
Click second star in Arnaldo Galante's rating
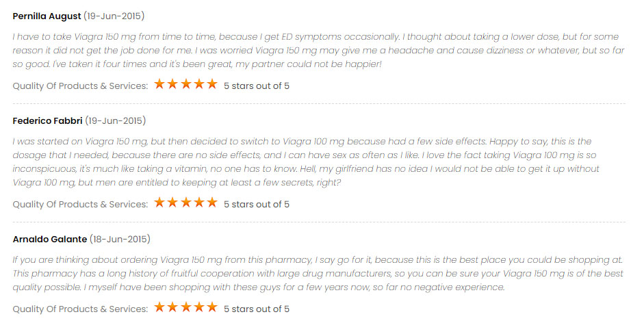pos(172,307)
